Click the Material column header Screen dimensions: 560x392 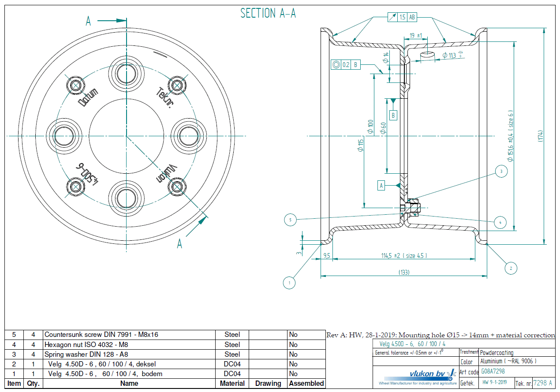point(232,384)
